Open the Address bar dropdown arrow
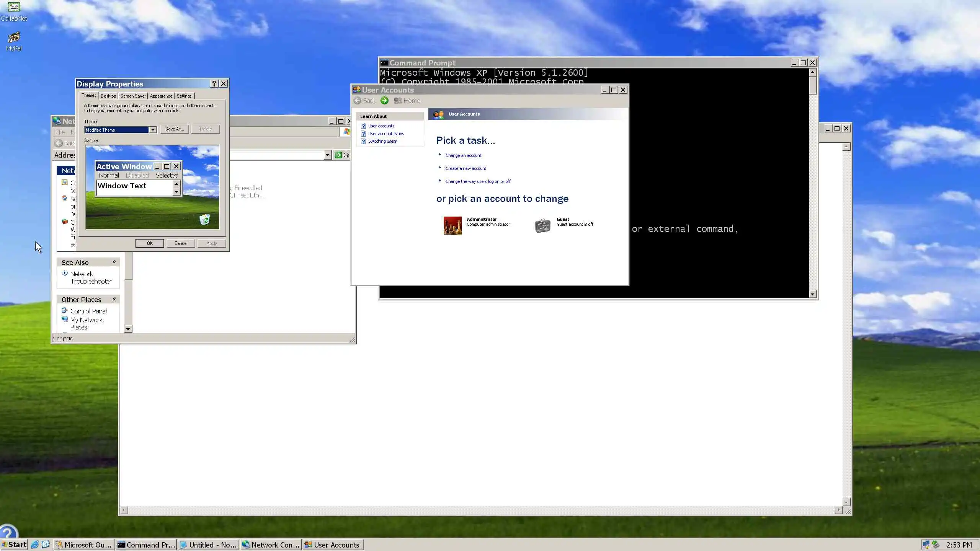The image size is (980, 551). (327, 155)
